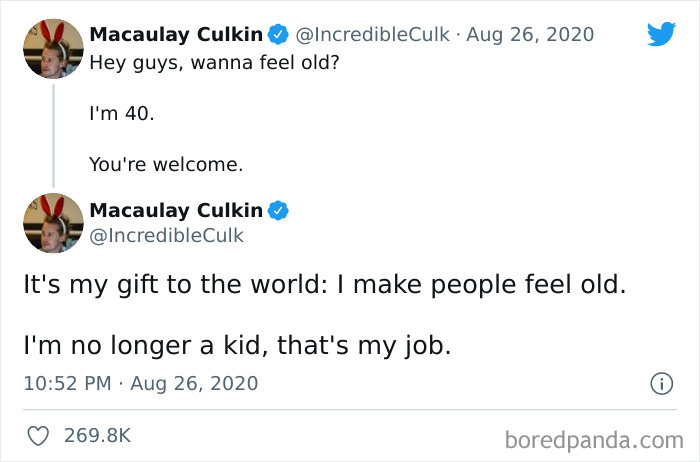This screenshot has height=462, width=700.
Task: Open @IncredibleCulk handle next to the date
Action: tap(372, 35)
